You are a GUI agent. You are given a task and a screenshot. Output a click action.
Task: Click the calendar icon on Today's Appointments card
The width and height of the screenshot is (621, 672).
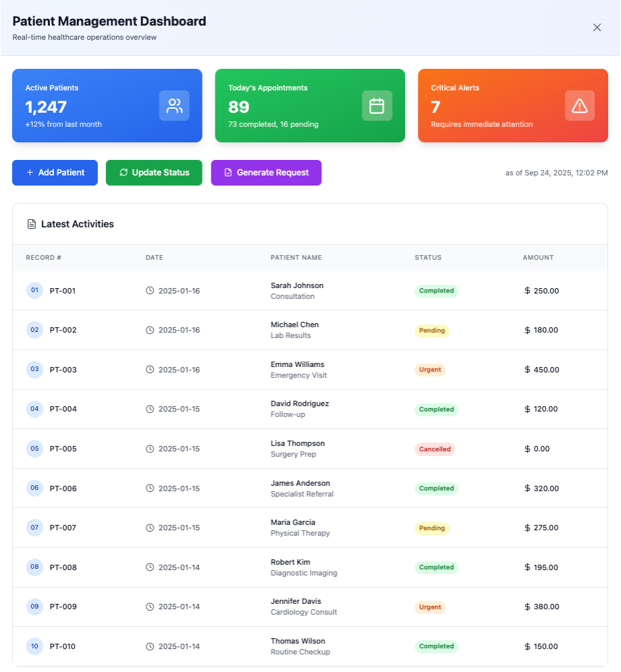pyautogui.click(x=377, y=106)
